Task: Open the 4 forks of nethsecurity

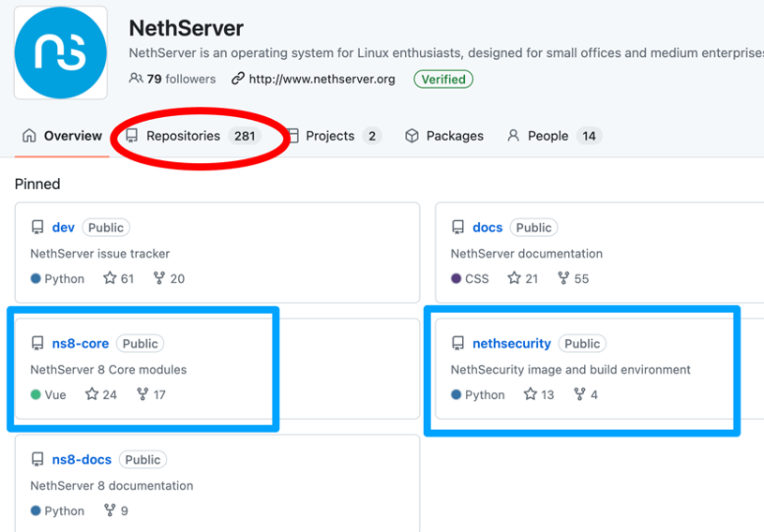Action: 586,394
